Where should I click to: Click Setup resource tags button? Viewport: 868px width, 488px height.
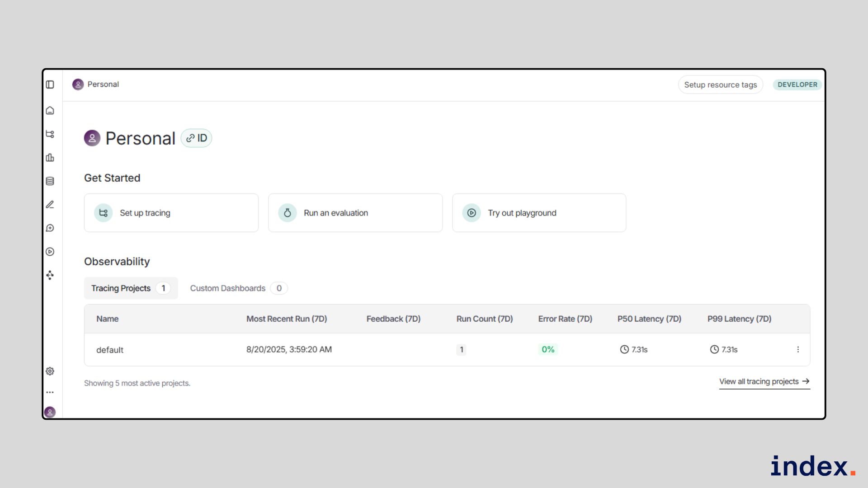(720, 85)
